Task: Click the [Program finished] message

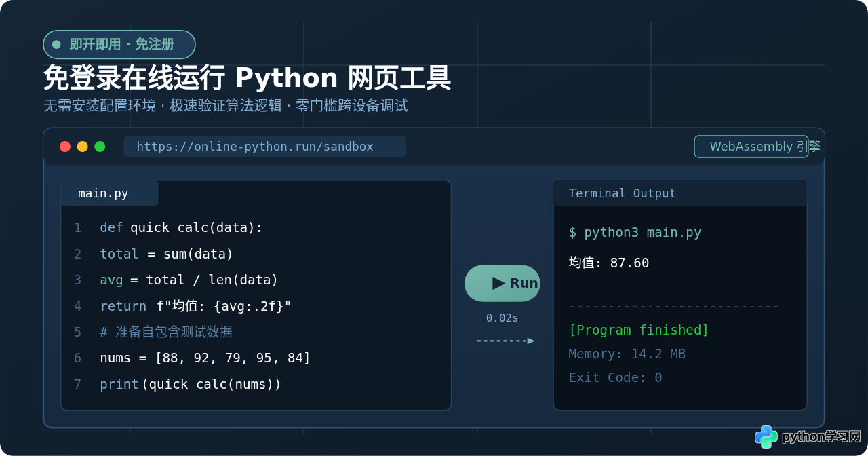Action: coord(639,330)
